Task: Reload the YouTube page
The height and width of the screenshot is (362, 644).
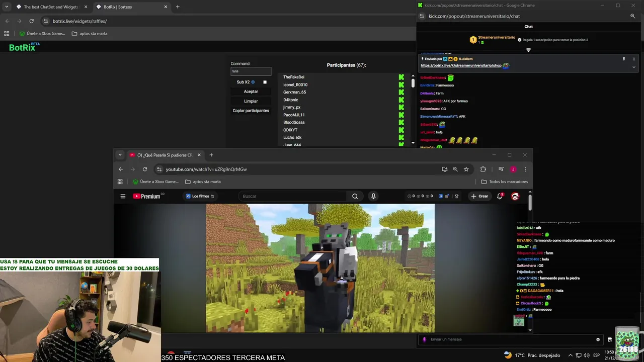Action: point(145,169)
